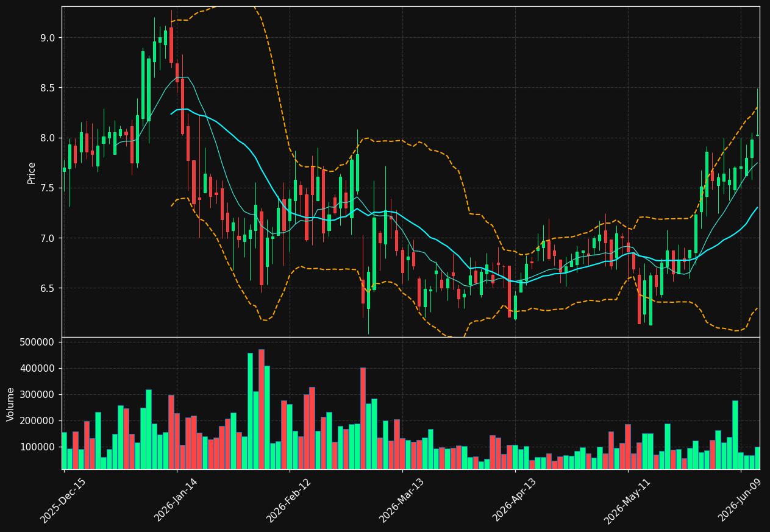The height and width of the screenshot is (532, 770).
Task: Select the 6.5 price tick label
Action: click(48, 288)
